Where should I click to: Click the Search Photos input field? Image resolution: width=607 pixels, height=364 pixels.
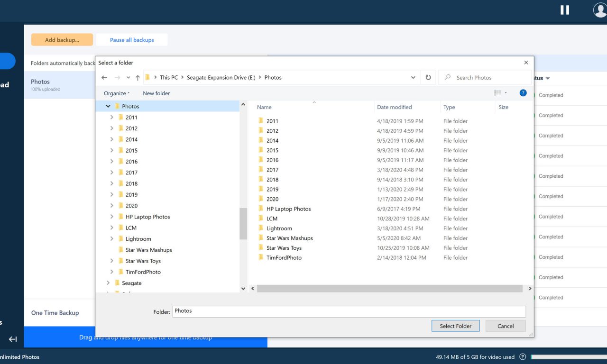pyautogui.click(x=488, y=78)
